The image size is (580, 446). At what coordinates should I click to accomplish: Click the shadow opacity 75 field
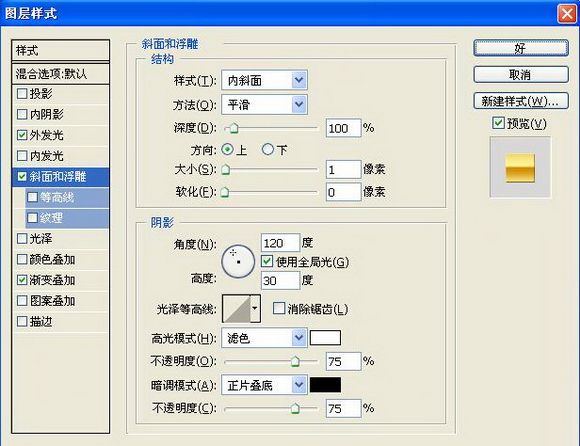(x=343, y=409)
